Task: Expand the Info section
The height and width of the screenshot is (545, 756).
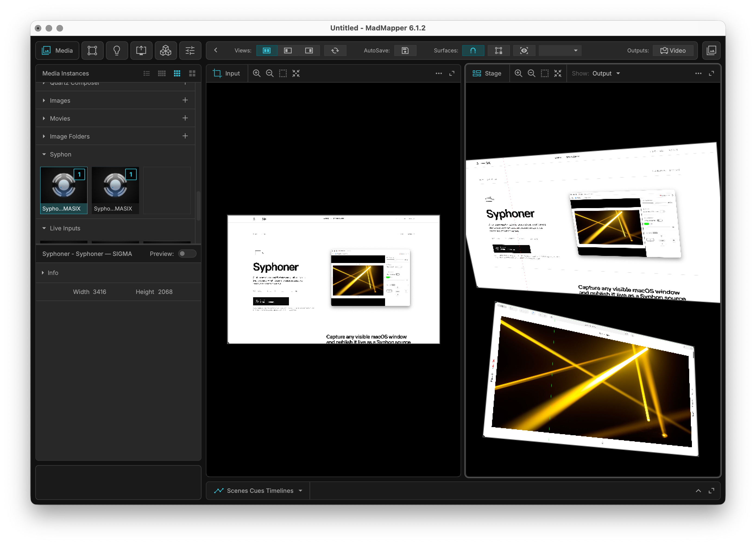Action: pyautogui.click(x=43, y=273)
